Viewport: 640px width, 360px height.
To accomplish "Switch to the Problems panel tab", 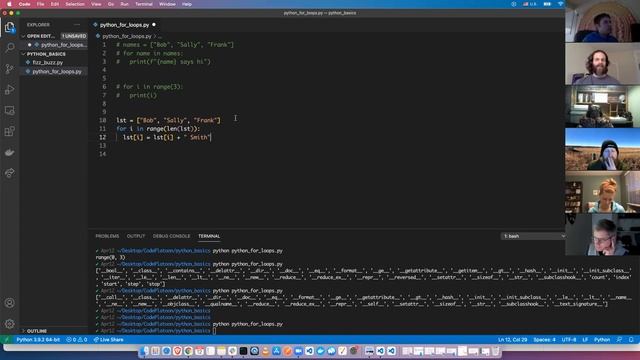I will [107, 236].
